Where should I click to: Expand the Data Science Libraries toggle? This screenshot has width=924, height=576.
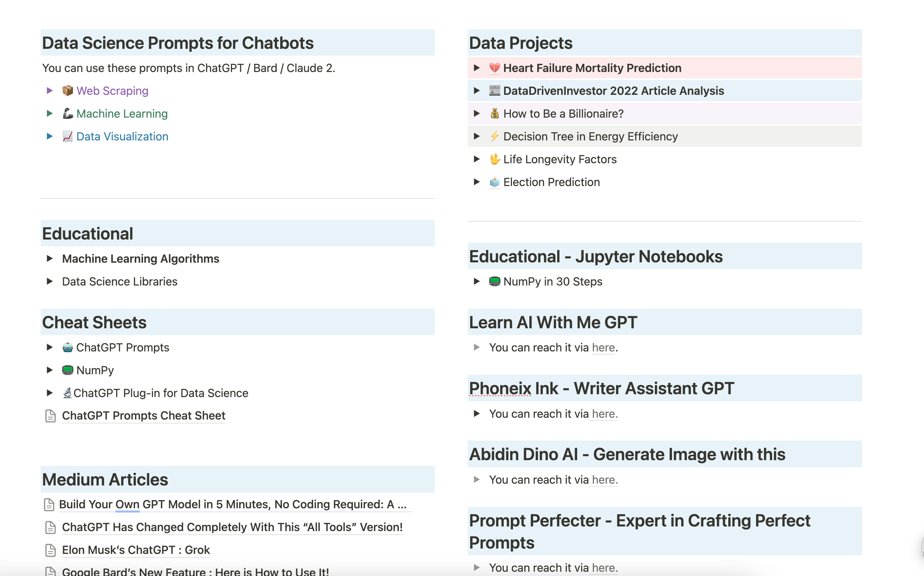50,282
